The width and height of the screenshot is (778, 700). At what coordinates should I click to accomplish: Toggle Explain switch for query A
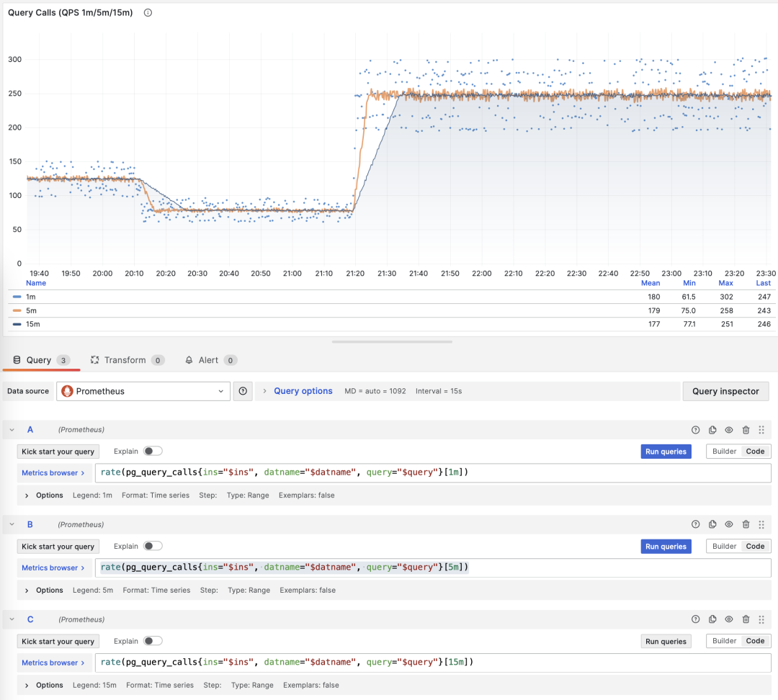point(153,452)
